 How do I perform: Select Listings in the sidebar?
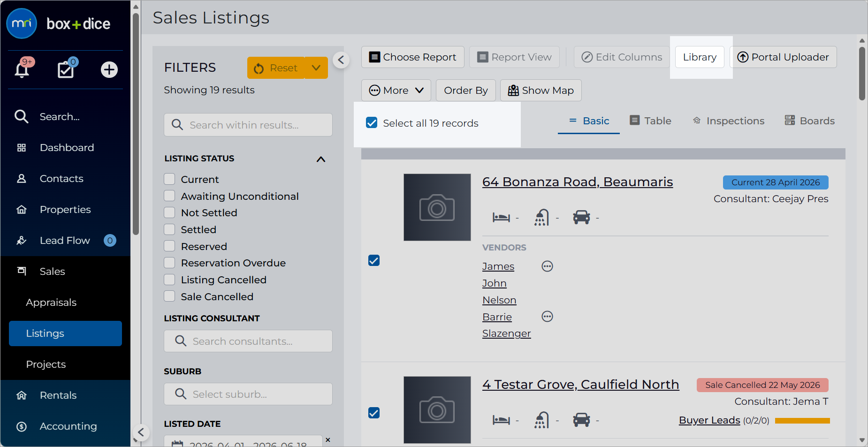65,333
